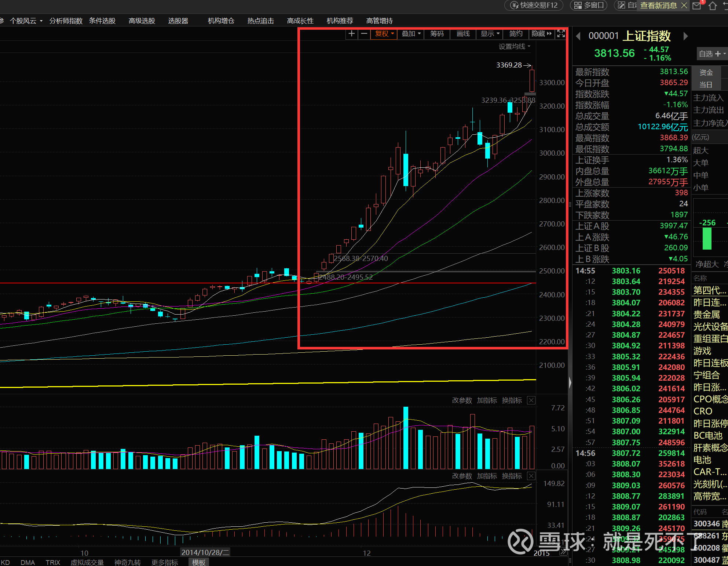Image resolution: width=728 pixels, height=566 pixels.
Task: Select the TRIX indicator tab
Action: 53,562
